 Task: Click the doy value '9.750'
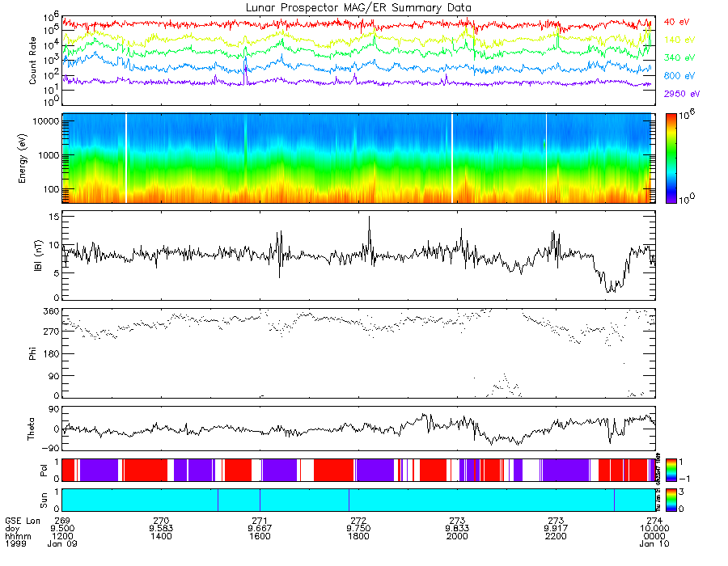point(358,529)
